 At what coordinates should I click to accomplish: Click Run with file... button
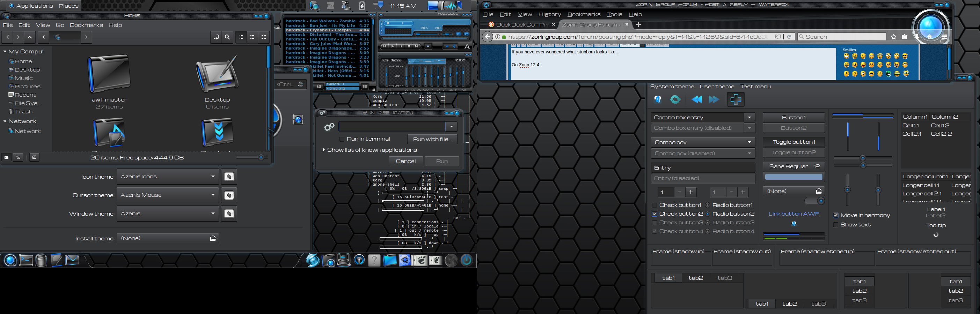(432, 139)
